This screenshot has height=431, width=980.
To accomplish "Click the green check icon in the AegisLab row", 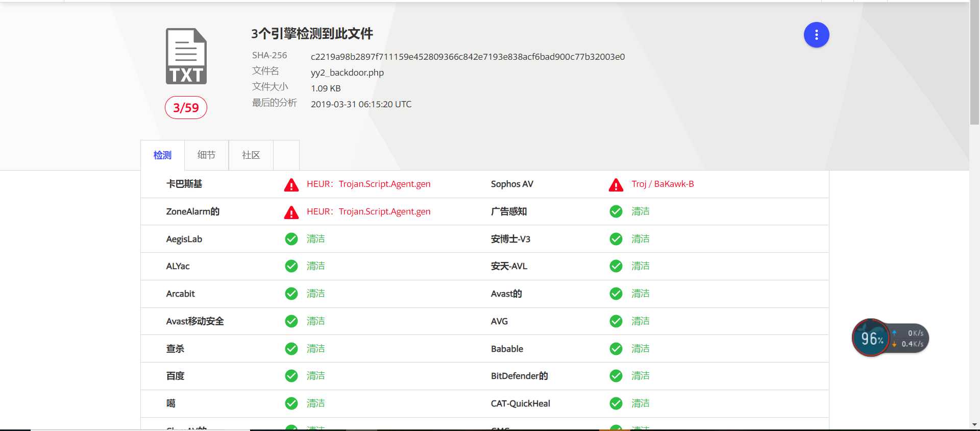I will click(x=291, y=239).
